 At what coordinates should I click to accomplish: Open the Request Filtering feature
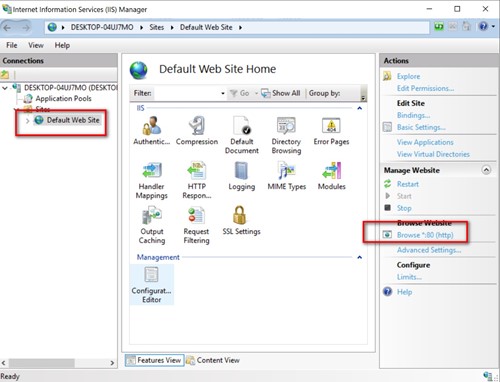click(x=196, y=225)
